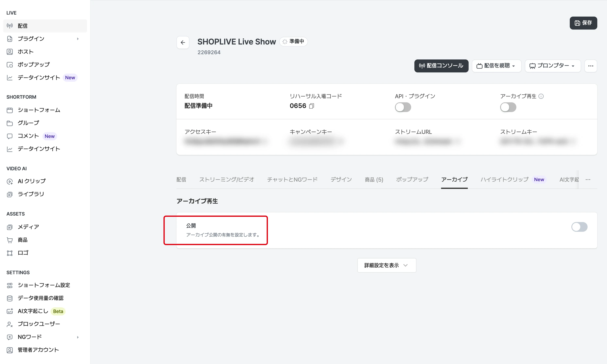
Task: Expand 詳細設定を表示
Action: point(387,265)
